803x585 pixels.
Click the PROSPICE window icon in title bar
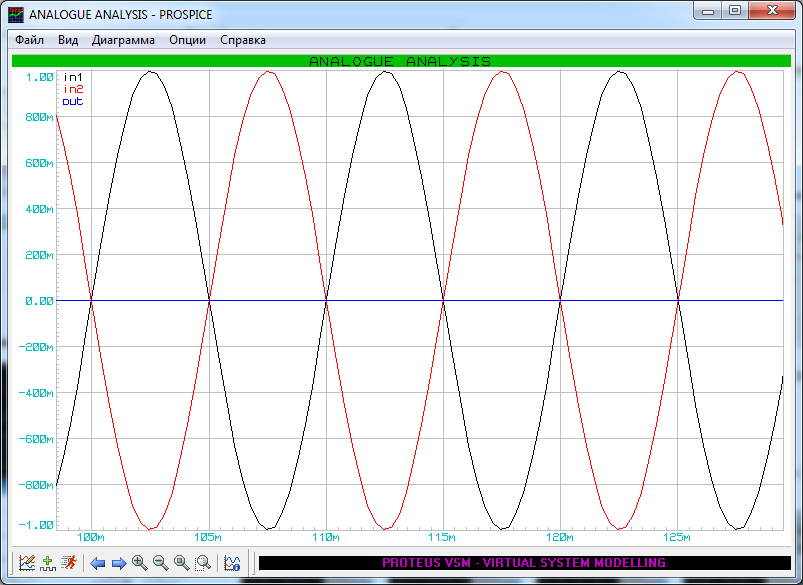15,15
